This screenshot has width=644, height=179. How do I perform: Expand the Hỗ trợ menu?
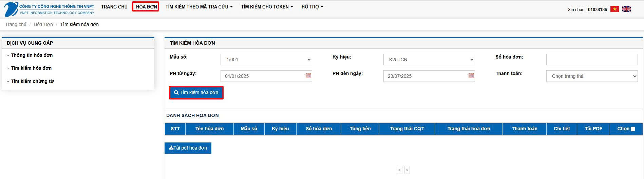click(x=312, y=7)
